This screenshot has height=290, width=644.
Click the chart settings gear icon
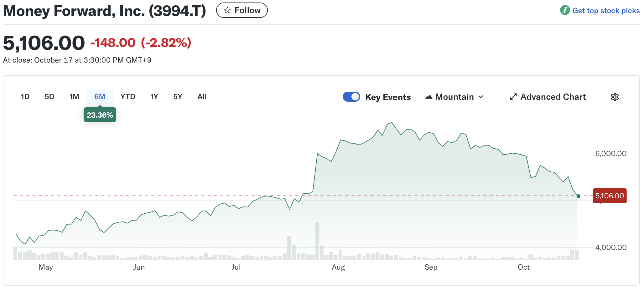coord(615,97)
